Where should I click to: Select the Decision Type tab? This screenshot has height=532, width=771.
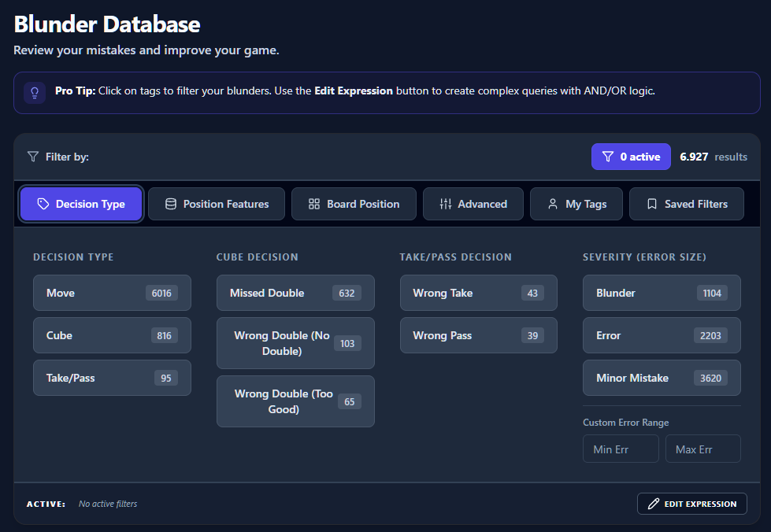coord(81,204)
